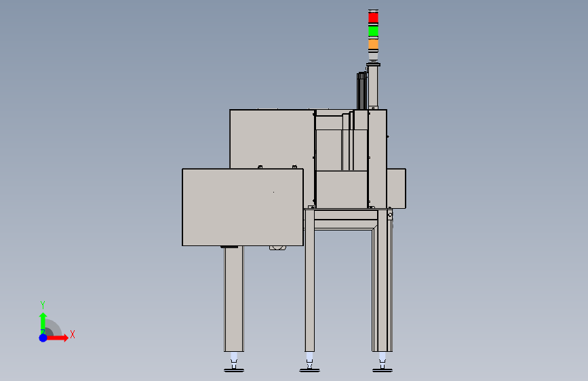Click the red X axis arrow of the triad
The height and width of the screenshot is (381, 588).
(x=57, y=338)
